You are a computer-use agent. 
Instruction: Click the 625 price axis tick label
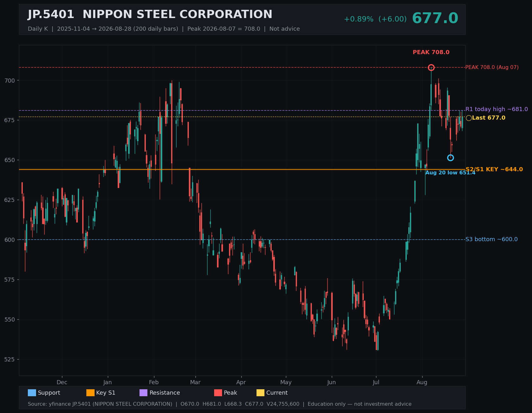coord(10,200)
